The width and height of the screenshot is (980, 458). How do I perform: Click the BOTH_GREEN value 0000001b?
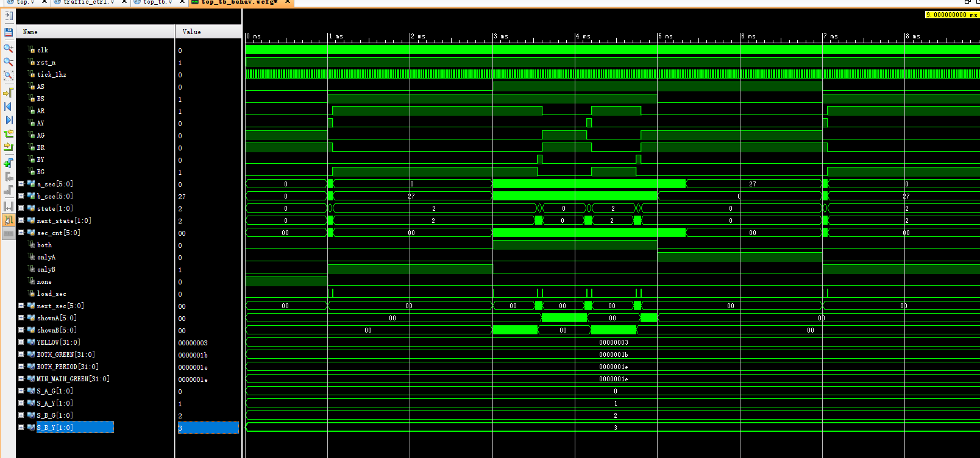pyautogui.click(x=193, y=355)
